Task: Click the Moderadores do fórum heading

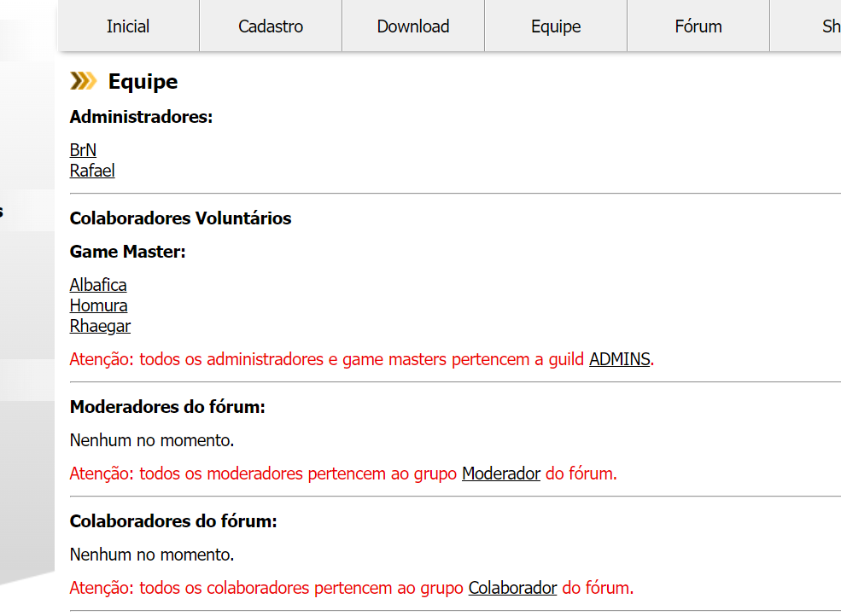Action: (167, 407)
